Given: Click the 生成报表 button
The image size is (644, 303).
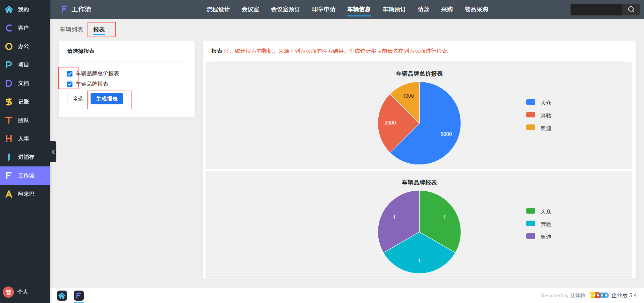Looking at the screenshot, I should tap(107, 99).
